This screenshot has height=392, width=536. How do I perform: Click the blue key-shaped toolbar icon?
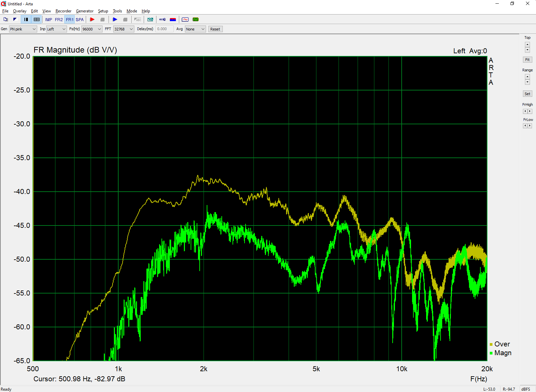[162, 19]
